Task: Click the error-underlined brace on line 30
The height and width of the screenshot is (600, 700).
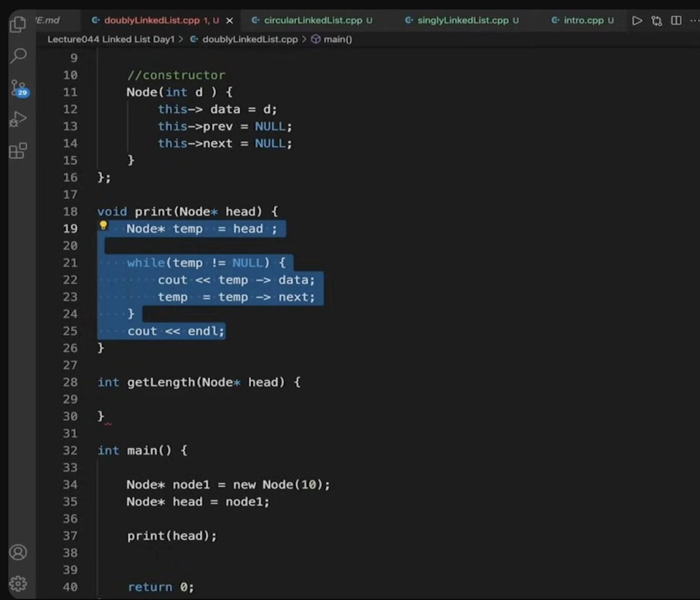Action: [x=101, y=416]
